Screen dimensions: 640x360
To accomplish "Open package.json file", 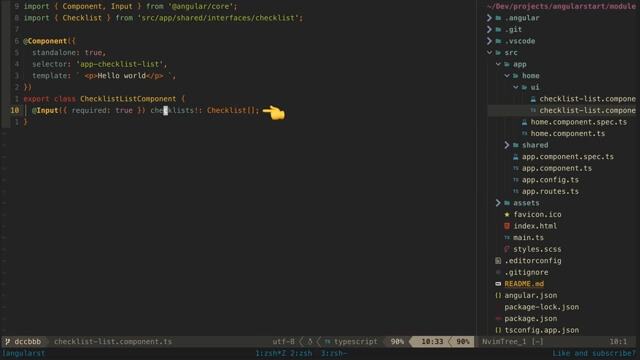I will pyautogui.click(x=531, y=318).
